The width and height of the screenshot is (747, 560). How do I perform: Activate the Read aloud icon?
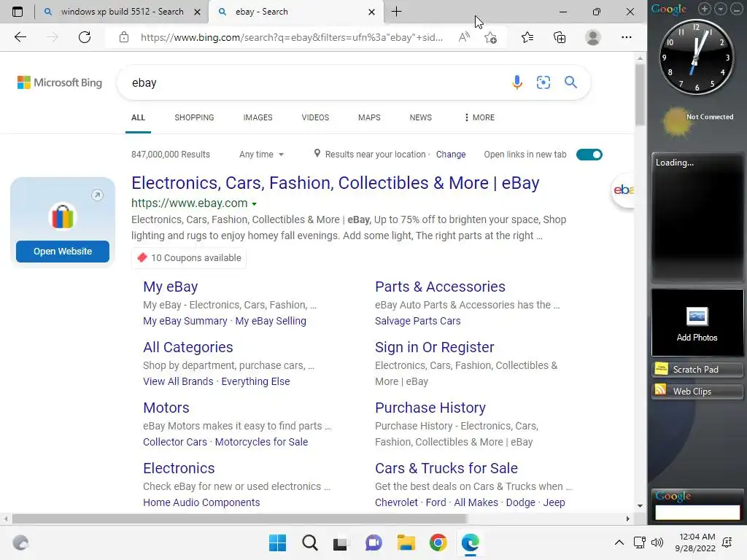pyautogui.click(x=464, y=37)
